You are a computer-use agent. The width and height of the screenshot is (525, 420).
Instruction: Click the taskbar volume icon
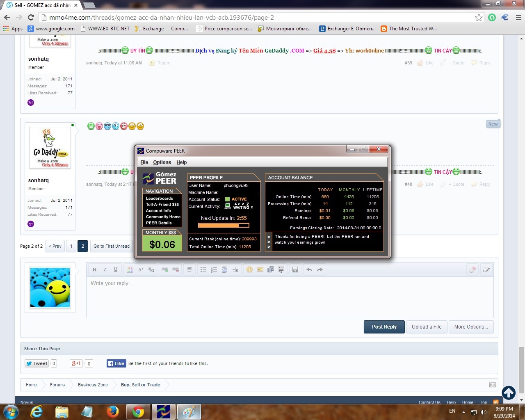point(484,412)
